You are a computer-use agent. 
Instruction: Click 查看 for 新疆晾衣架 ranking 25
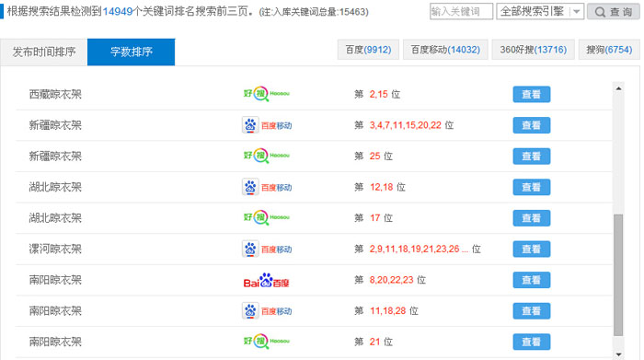click(532, 157)
